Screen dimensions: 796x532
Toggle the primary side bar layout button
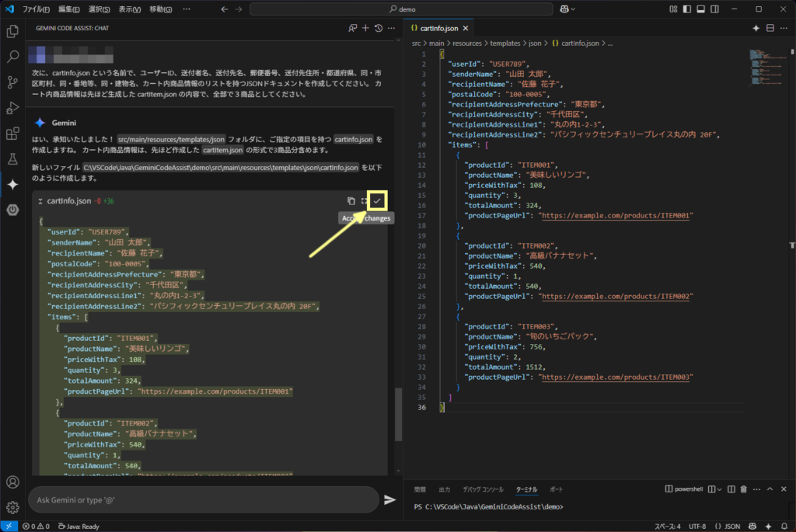pyautogui.click(x=687, y=9)
